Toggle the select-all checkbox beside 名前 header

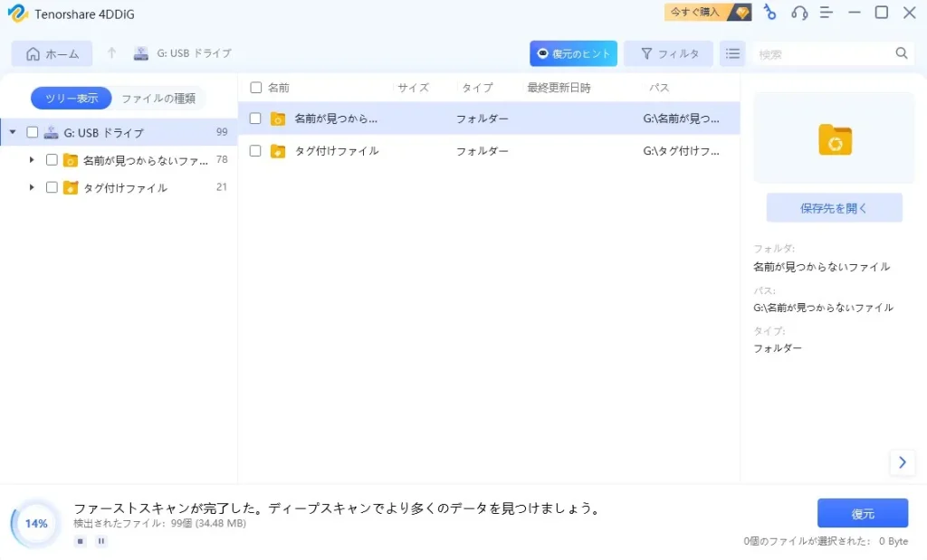click(x=256, y=88)
